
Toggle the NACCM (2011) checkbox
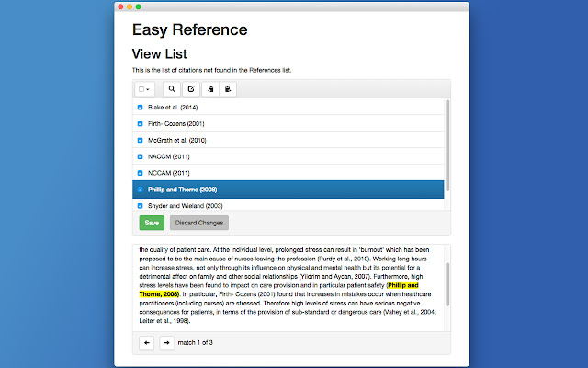pyautogui.click(x=141, y=156)
